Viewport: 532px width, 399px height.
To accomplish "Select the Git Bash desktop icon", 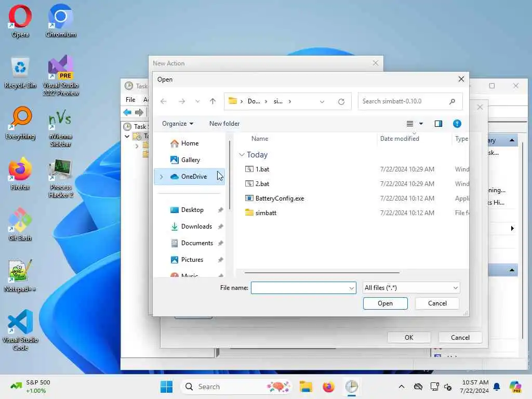I will click(x=20, y=224).
